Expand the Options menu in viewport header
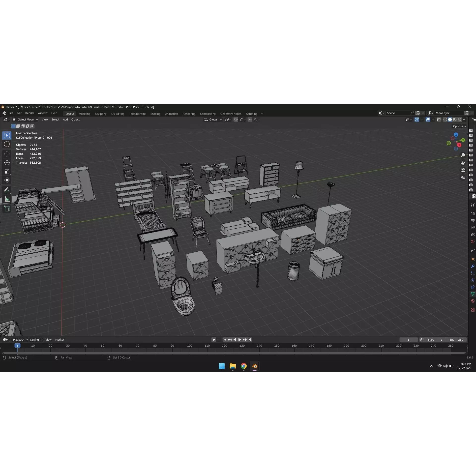 (x=459, y=126)
